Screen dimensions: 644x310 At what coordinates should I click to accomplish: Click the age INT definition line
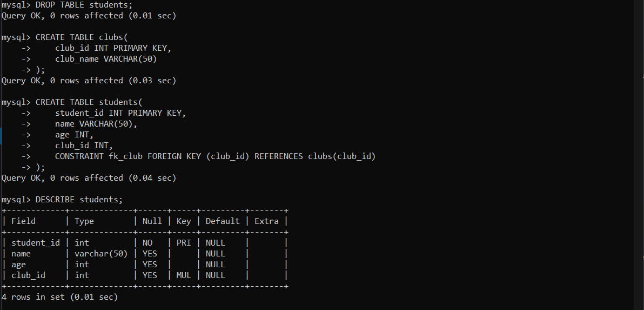(74, 135)
